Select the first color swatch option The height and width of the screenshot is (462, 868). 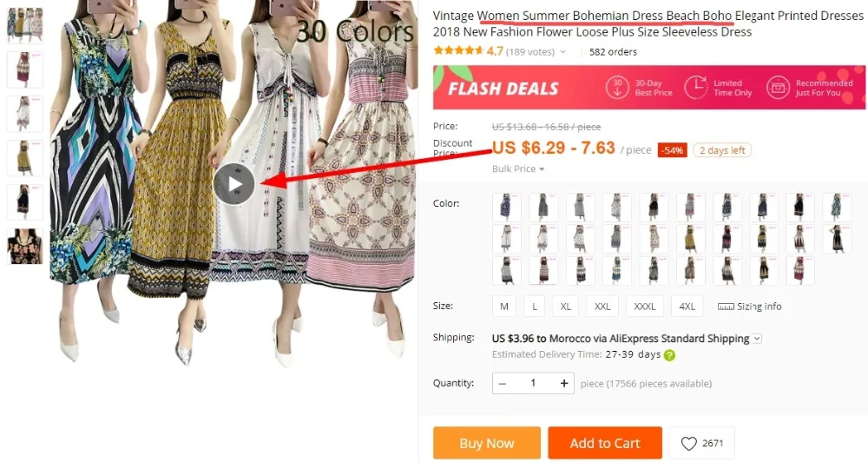506,208
